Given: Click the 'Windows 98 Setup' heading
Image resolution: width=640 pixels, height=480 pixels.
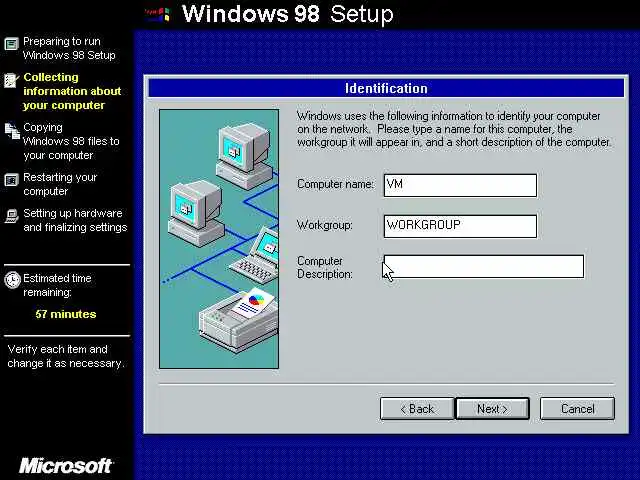Looking at the screenshot, I should click(288, 14).
